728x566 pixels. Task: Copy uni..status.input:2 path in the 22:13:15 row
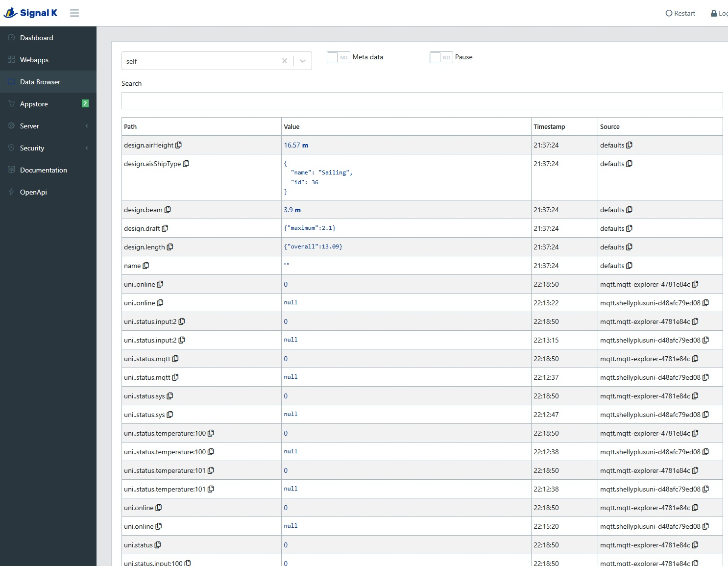tap(182, 340)
